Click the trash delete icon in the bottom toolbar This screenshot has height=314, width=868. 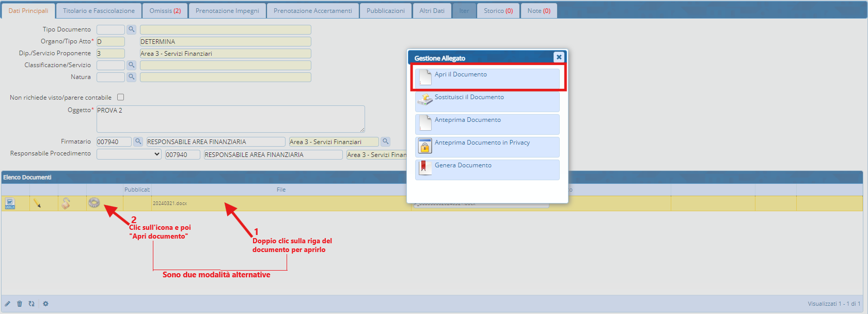click(20, 304)
